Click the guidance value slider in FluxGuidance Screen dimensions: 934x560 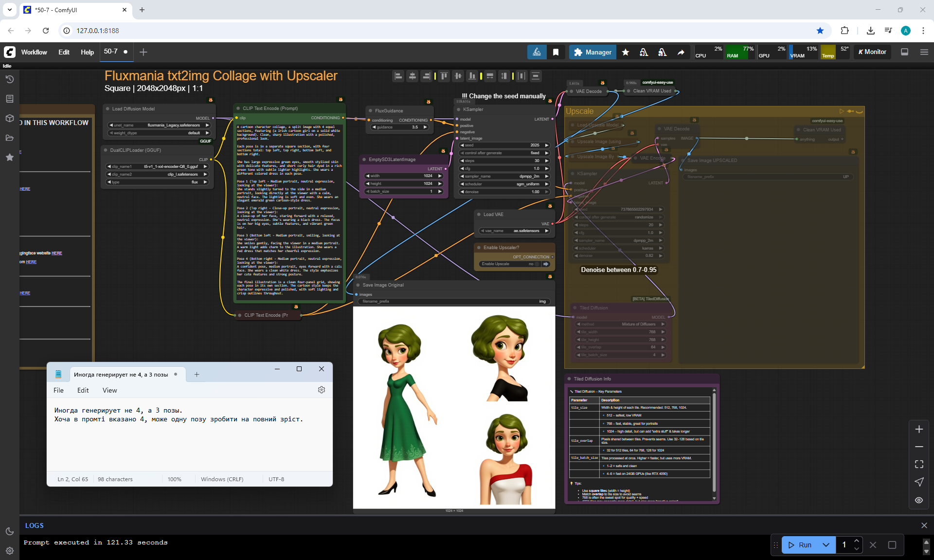point(399,127)
